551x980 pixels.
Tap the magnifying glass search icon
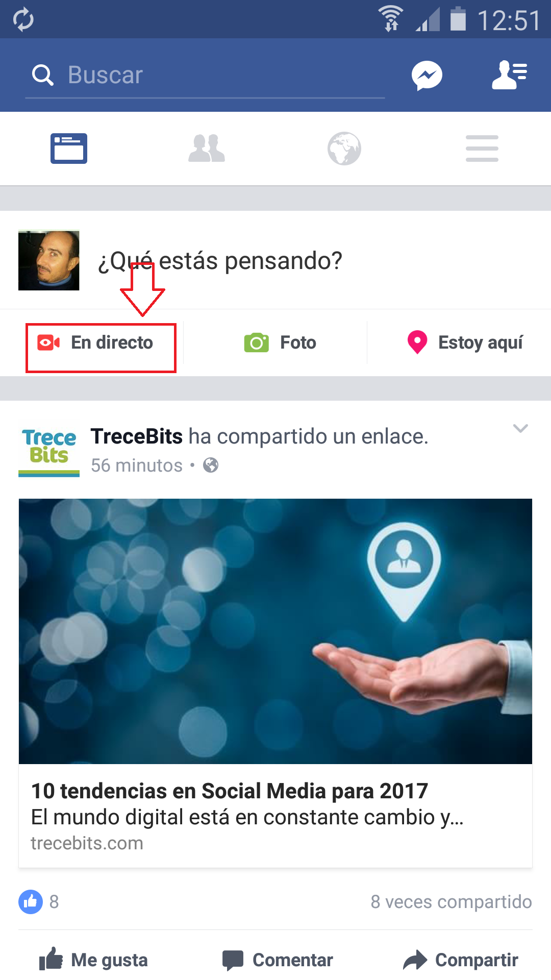[42, 75]
